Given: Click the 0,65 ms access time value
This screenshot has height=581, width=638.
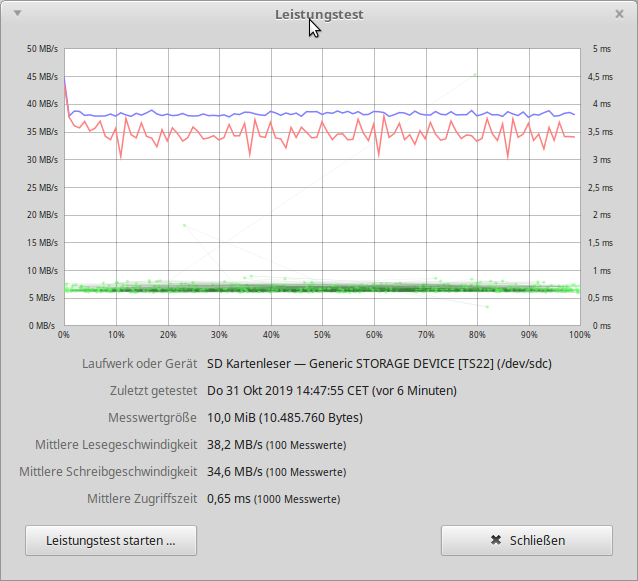Looking at the screenshot, I should 228,498.
